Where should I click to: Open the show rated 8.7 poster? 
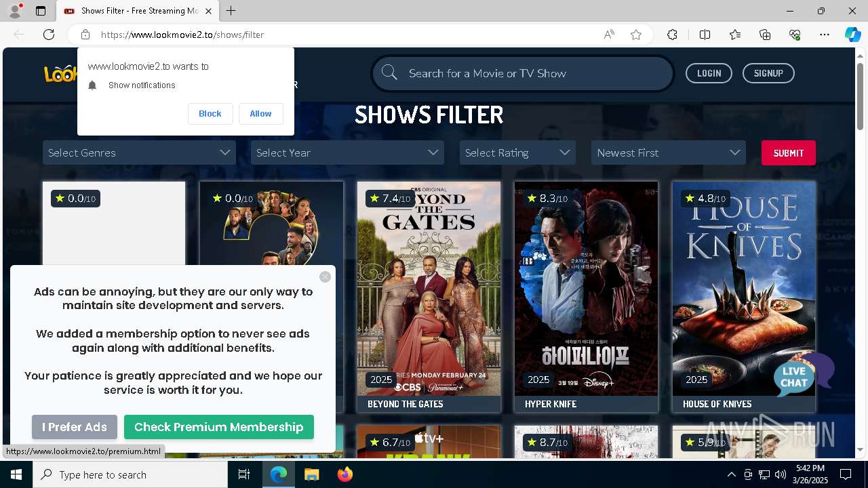click(x=586, y=442)
